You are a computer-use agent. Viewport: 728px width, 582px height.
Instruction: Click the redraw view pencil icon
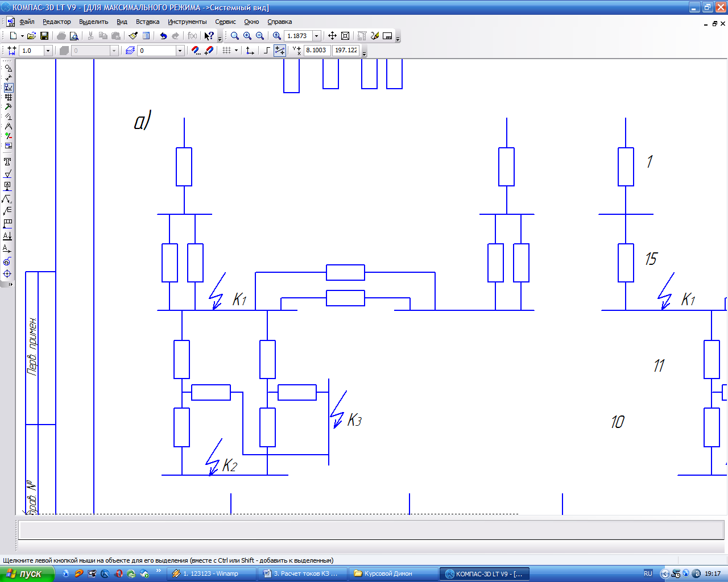tap(375, 36)
